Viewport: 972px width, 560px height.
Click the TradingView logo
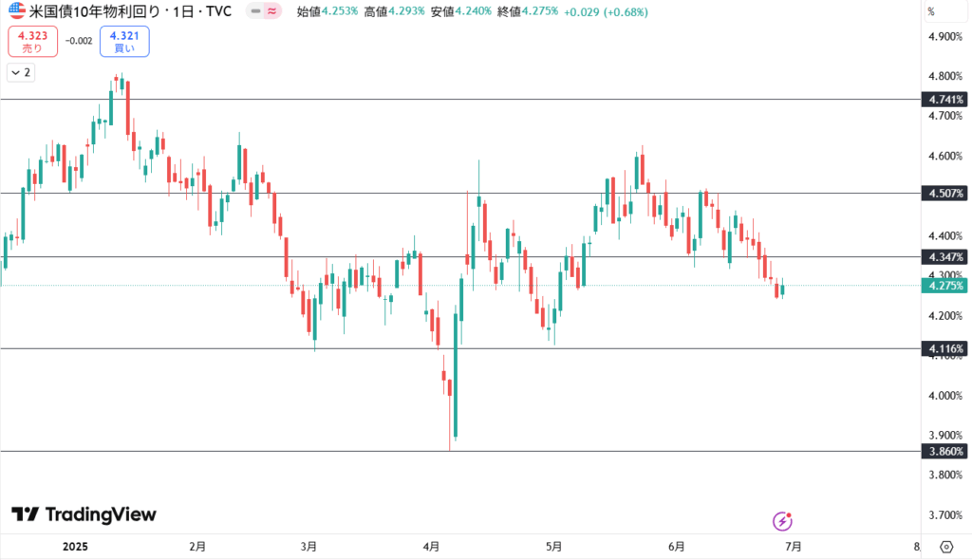tap(84, 514)
